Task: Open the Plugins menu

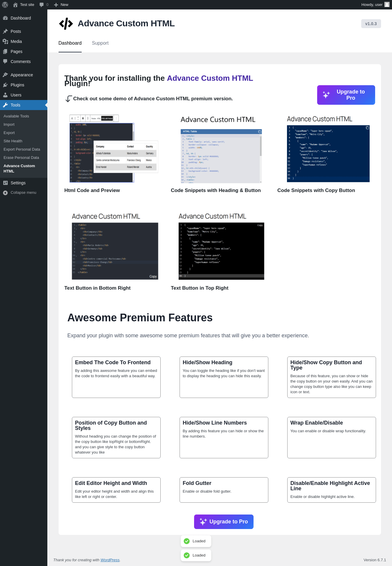Action: tap(24, 85)
